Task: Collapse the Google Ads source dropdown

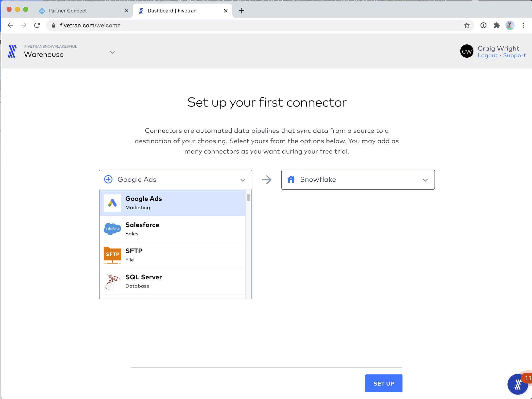Action: 242,180
